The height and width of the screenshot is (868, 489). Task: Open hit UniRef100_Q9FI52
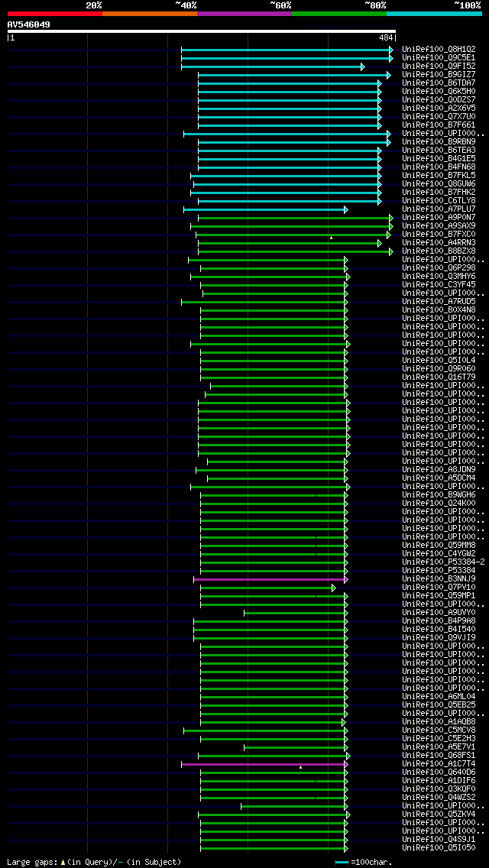(439, 66)
